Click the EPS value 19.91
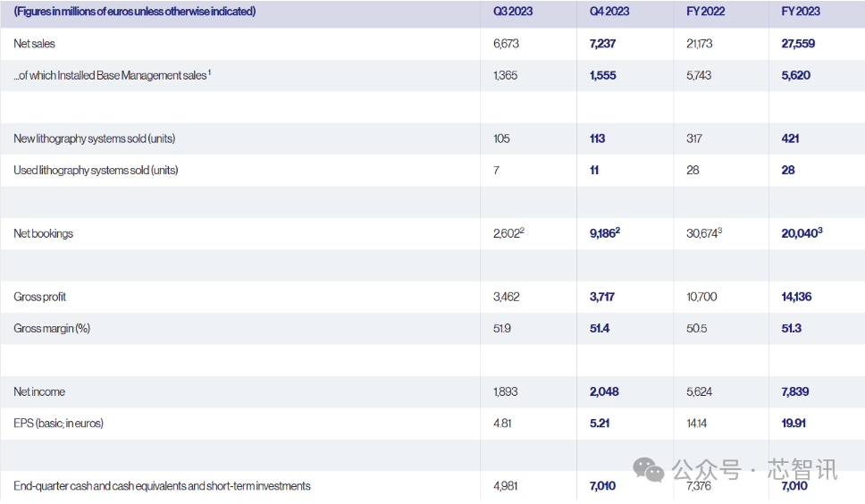The width and height of the screenshot is (865, 504). 794,424
